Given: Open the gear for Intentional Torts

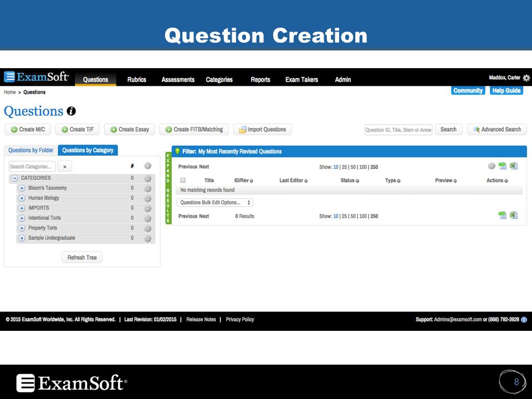Looking at the screenshot, I should click(147, 218).
